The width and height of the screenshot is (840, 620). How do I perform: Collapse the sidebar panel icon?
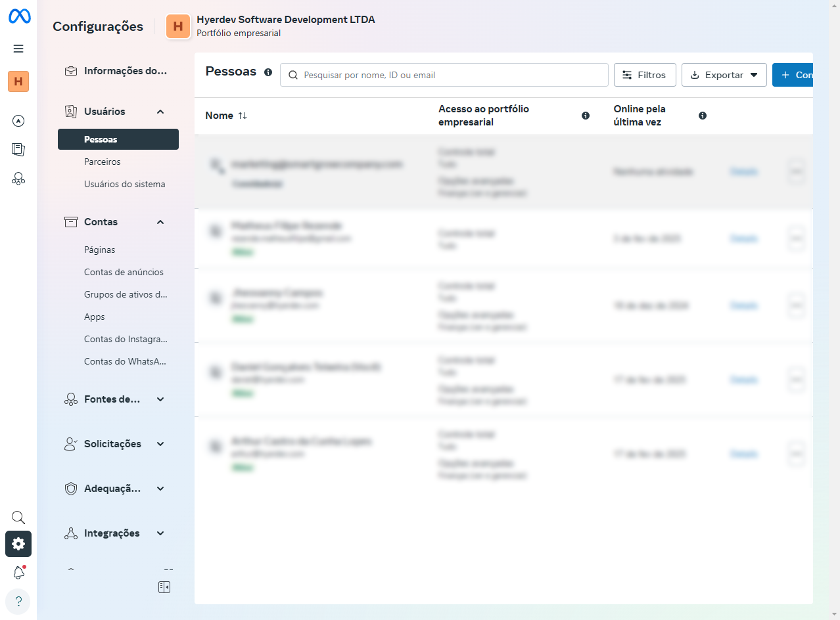click(x=164, y=587)
